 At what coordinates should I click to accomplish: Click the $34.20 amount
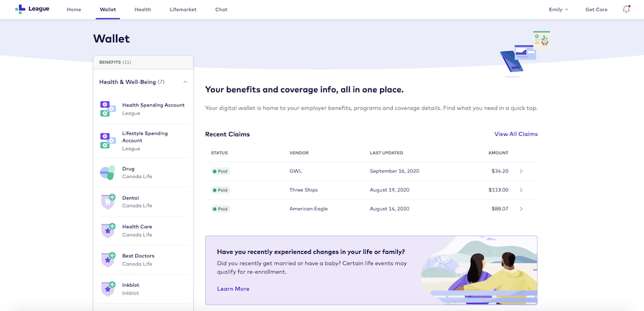tap(500, 171)
